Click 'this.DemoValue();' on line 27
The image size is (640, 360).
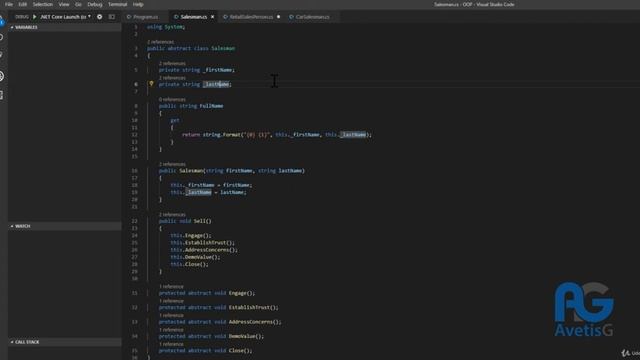point(195,257)
